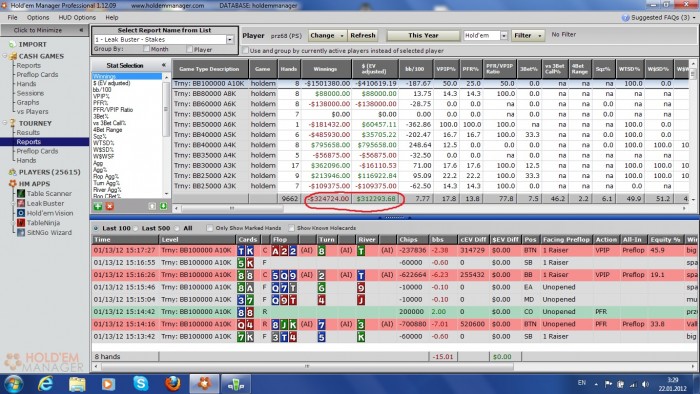Collapse TOURNEY tree node
The image size is (700, 394).
5,123
